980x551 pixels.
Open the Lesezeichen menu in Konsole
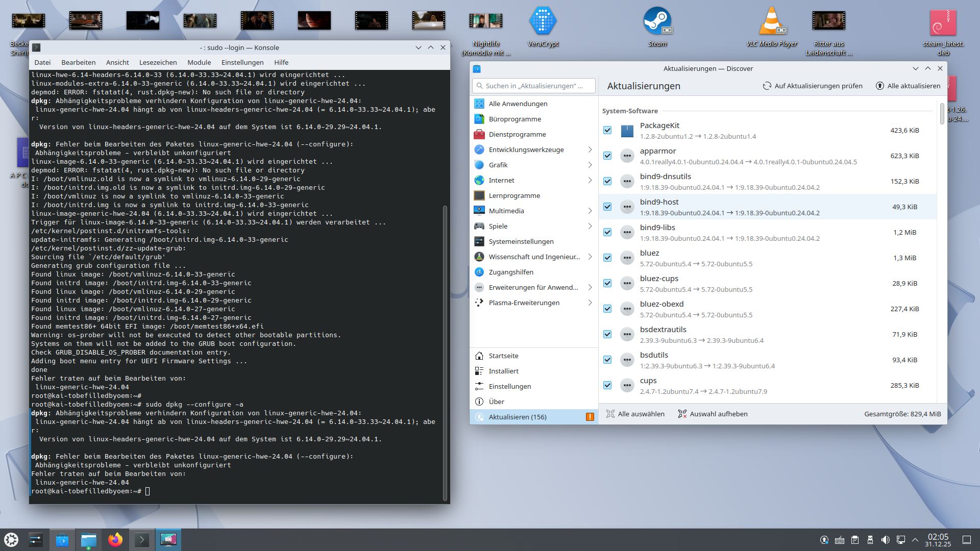[158, 62]
